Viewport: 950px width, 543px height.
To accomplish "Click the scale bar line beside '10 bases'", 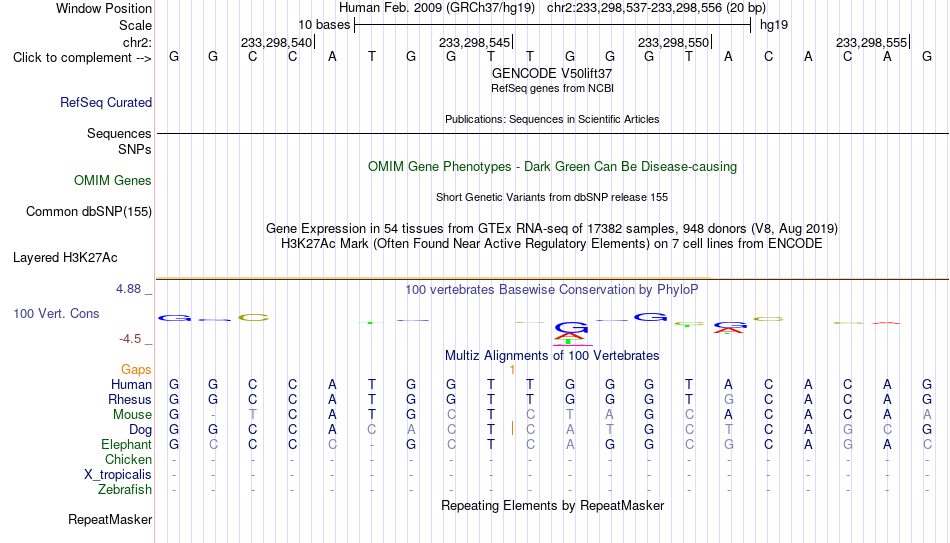I will pyautogui.click(x=553, y=25).
